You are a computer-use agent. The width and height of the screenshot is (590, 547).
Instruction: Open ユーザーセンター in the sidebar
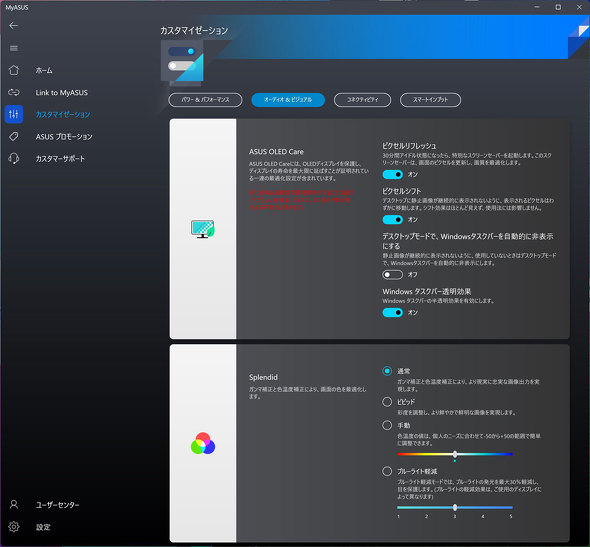[57, 505]
